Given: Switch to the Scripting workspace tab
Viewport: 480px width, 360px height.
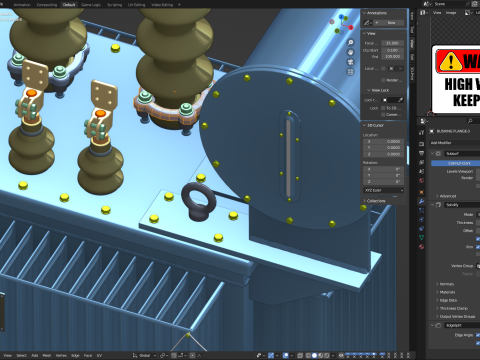Looking at the screenshot, I should [x=115, y=5].
